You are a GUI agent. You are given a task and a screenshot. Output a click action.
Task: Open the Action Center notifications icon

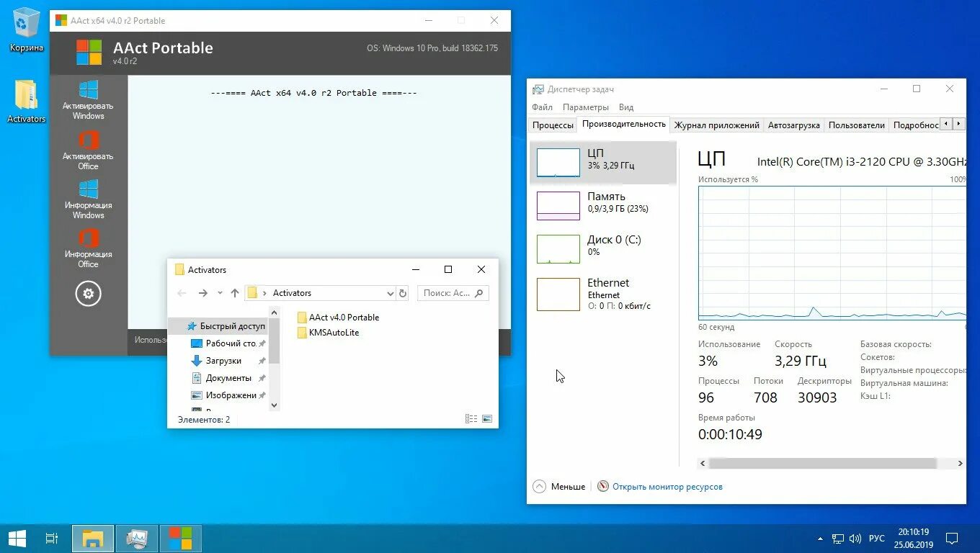(x=952, y=538)
